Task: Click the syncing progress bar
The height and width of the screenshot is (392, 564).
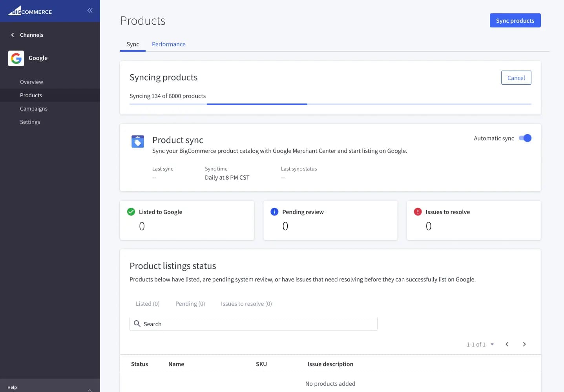Action: tap(330, 104)
